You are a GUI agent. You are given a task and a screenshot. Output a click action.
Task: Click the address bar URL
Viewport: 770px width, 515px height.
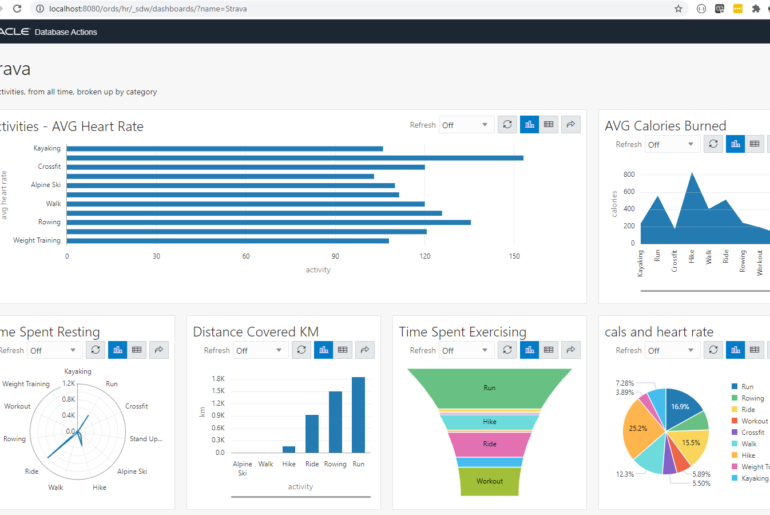[x=148, y=8]
